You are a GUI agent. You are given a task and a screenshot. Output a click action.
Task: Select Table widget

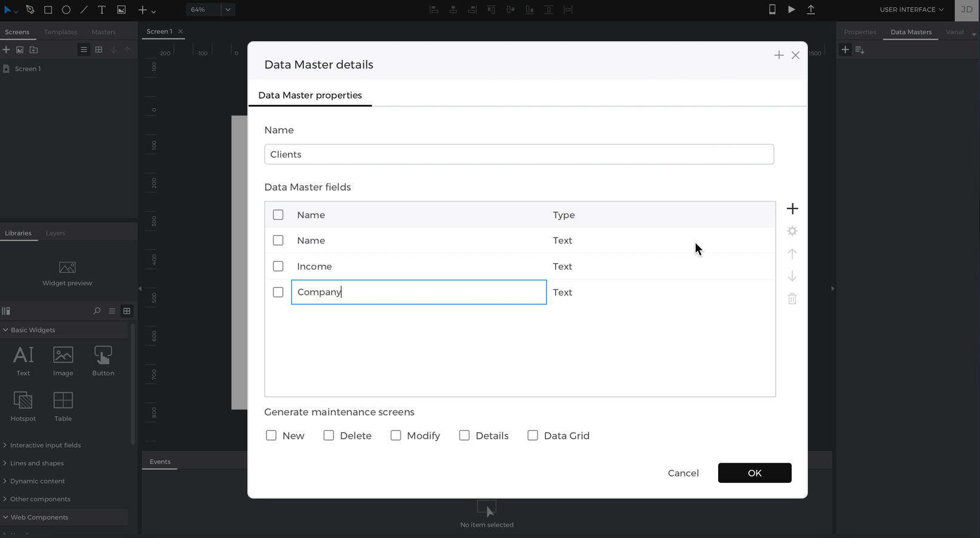(x=63, y=406)
